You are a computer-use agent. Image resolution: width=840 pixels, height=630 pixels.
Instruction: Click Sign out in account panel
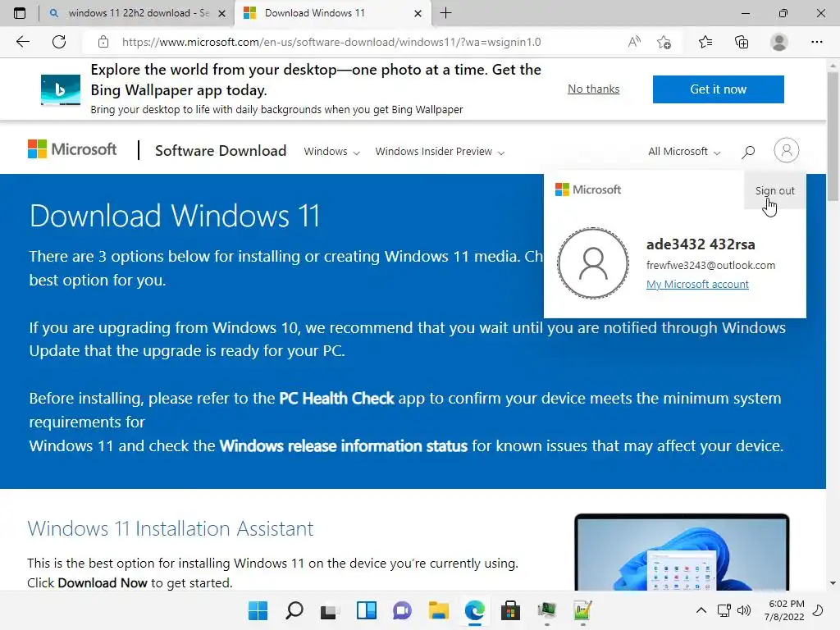click(x=774, y=190)
